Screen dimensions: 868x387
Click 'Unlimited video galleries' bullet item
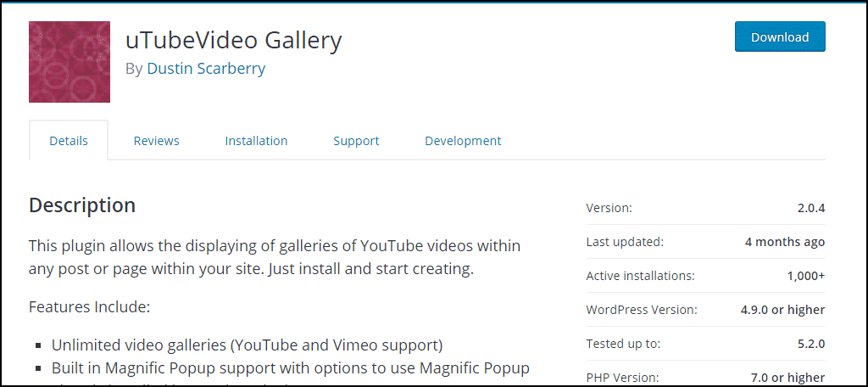pyautogui.click(x=247, y=345)
